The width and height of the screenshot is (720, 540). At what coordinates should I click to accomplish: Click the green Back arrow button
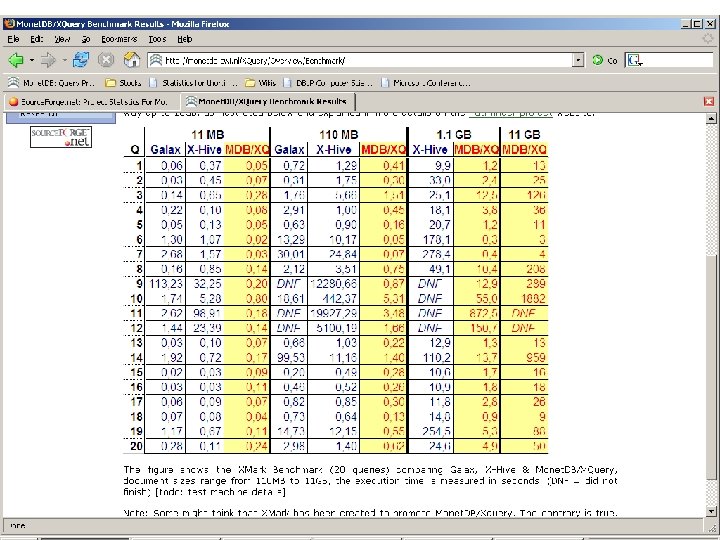[16, 60]
